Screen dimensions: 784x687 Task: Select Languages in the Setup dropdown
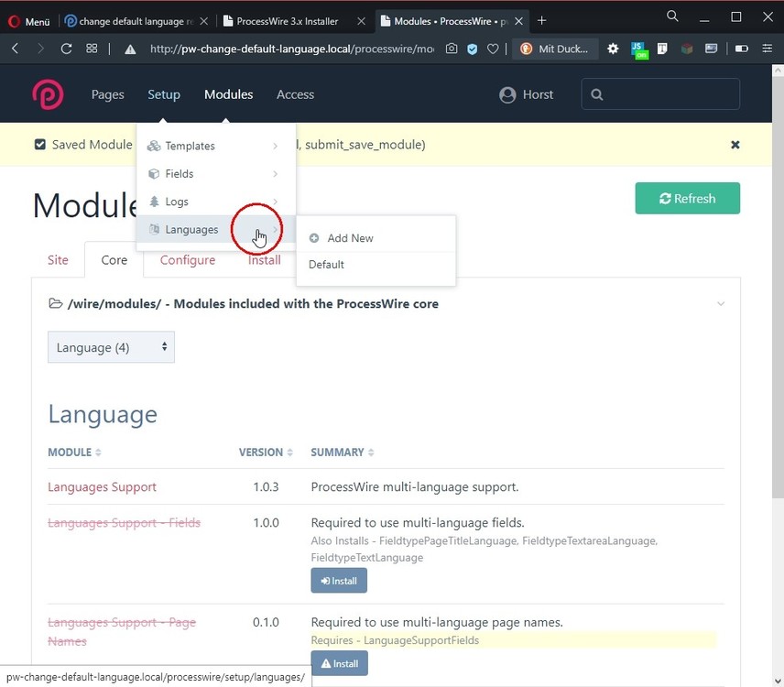point(216,230)
